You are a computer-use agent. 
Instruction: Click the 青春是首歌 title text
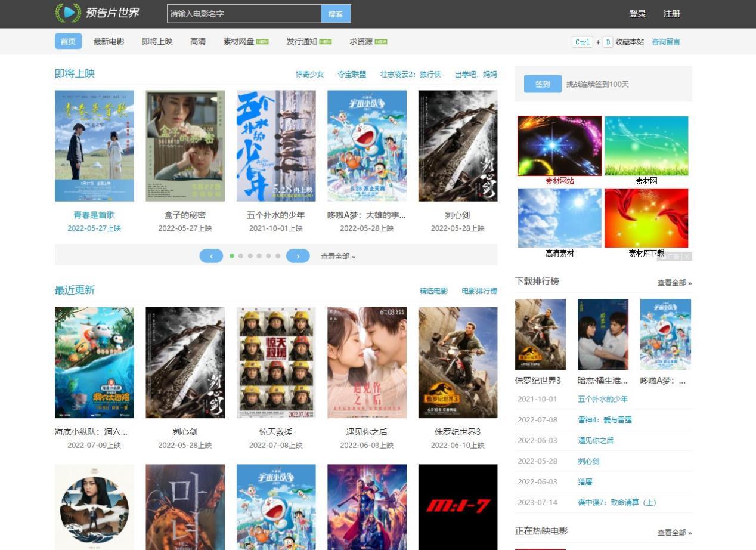click(94, 215)
